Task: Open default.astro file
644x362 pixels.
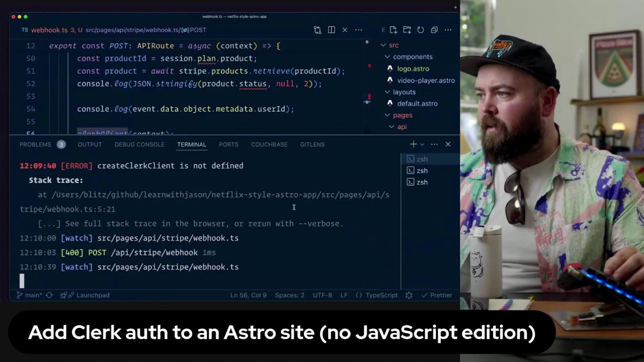Action: click(x=417, y=104)
